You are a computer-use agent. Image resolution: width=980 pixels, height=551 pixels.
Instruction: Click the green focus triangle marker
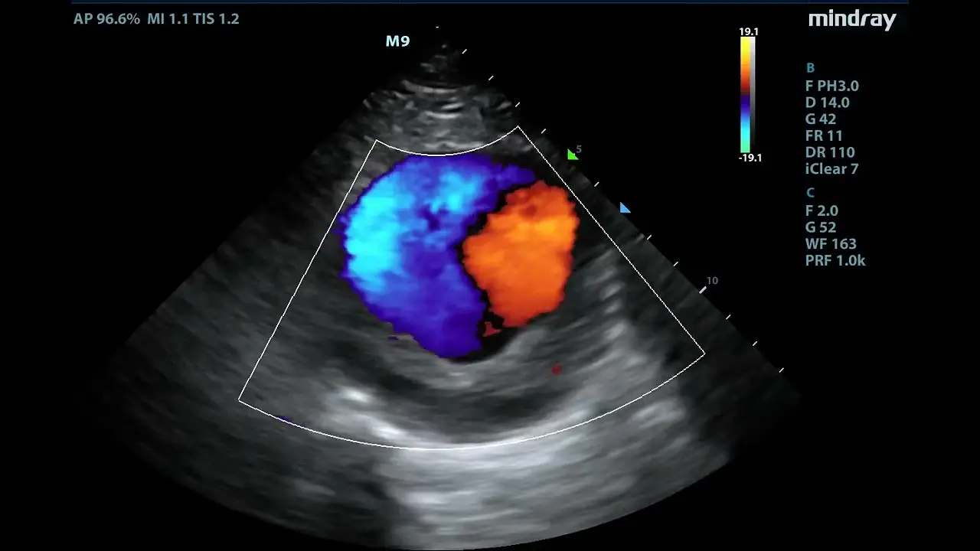pyautogui.click(x=572, y=155)
